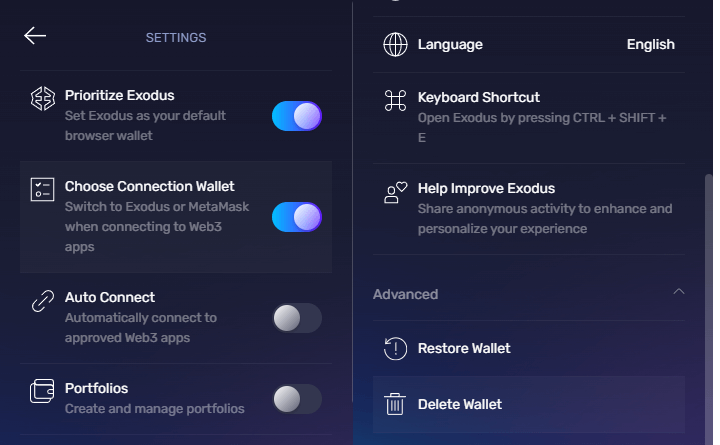Click the Delete Wallet trash icon

pos(396,404)
